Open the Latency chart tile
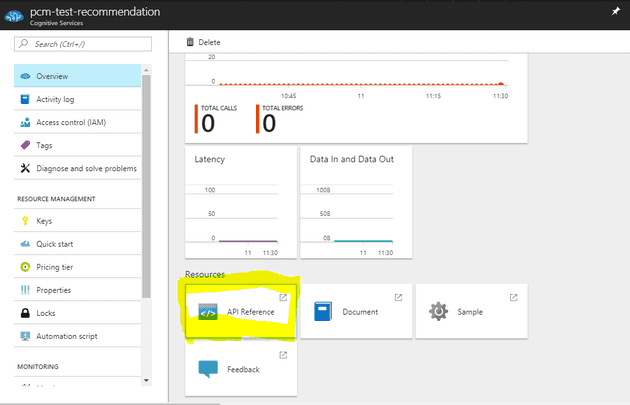The image size is (630, 405). click(241, 202)
